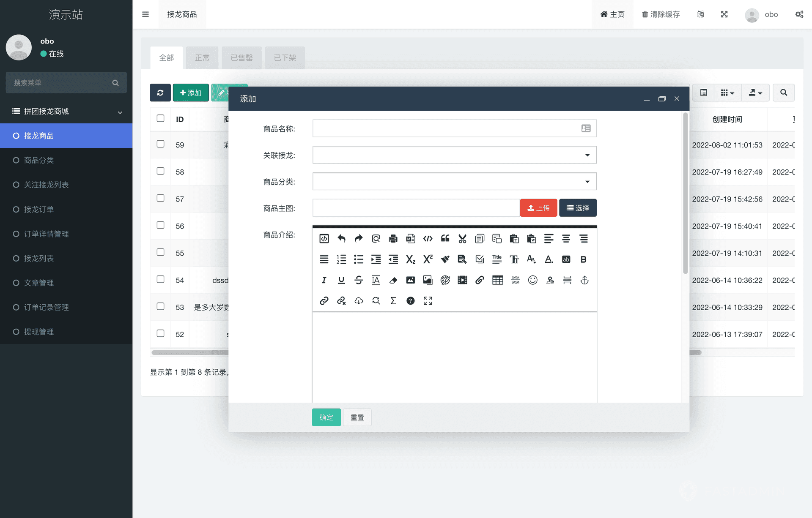Screen dimensions: 812x518
Task: Click the 确定 confirm button
Action: tap(326, 417)
